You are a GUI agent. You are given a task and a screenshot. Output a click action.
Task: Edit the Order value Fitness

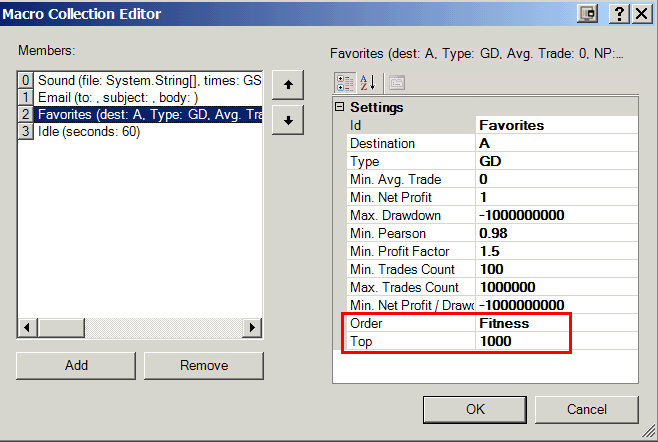tap(556, 323)
